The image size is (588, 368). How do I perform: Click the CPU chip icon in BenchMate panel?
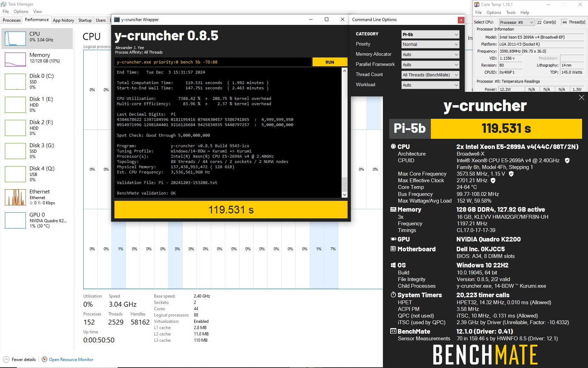tap(393, 146)
